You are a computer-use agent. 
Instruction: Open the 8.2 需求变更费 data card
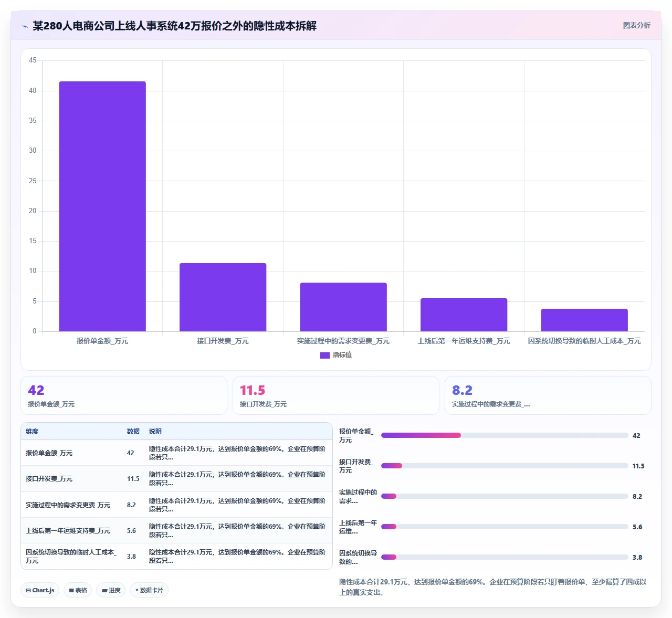point(548,395)
